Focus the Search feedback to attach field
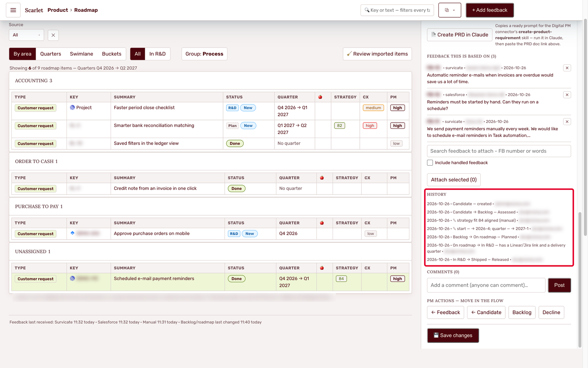This screenshot has height=368, width=588. click(499, 151)
